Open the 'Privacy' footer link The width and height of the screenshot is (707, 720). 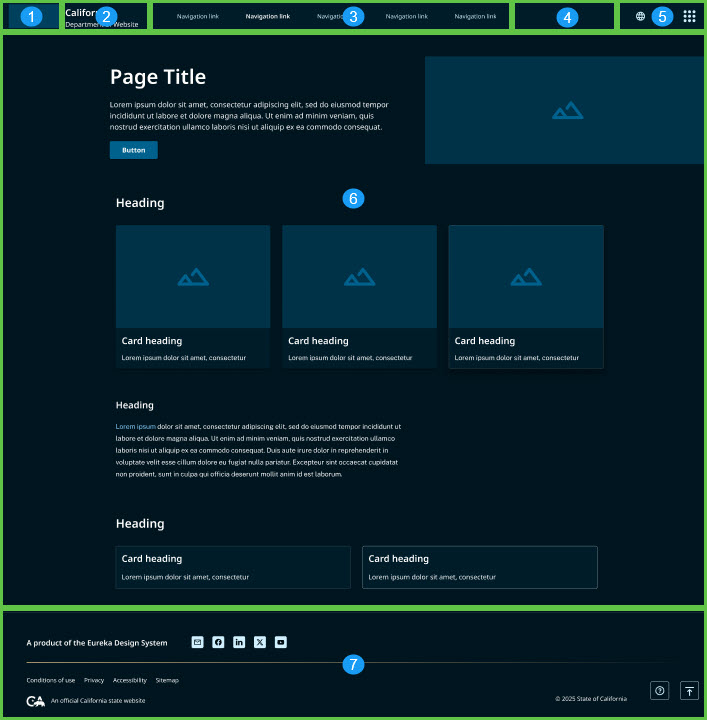[94, 681]
